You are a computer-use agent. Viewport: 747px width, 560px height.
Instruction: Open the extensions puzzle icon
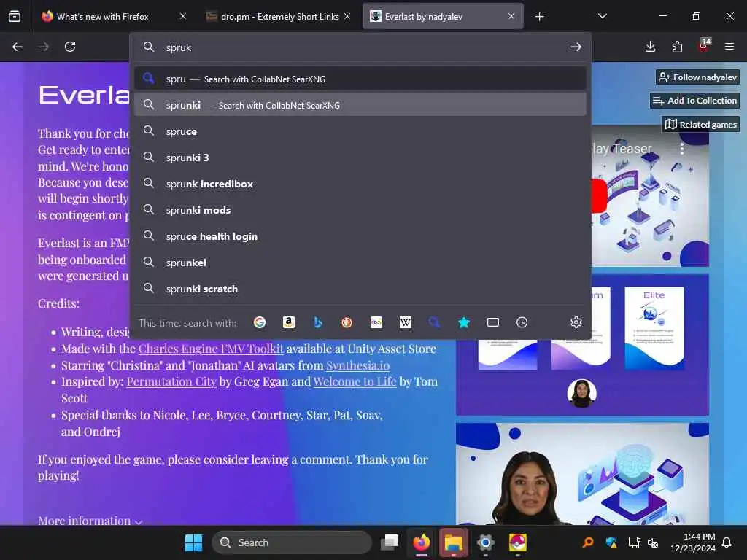coord(677,47)
